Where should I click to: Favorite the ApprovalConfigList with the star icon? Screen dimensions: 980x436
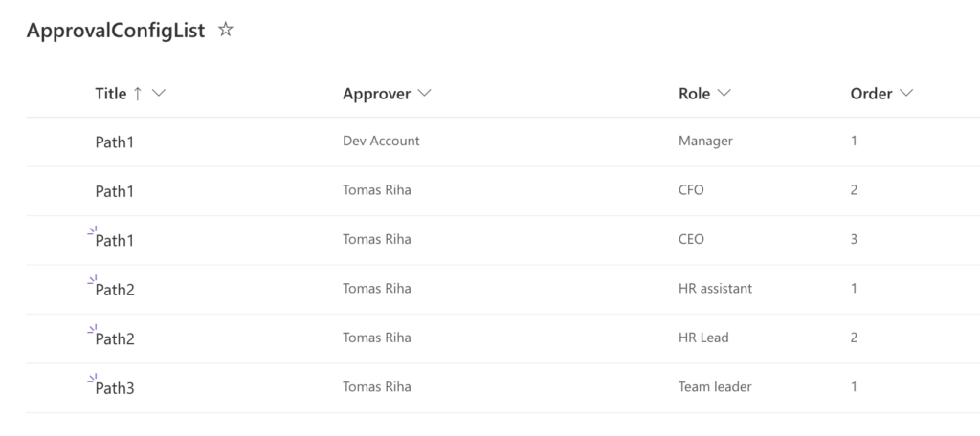[x=226, y=30]
